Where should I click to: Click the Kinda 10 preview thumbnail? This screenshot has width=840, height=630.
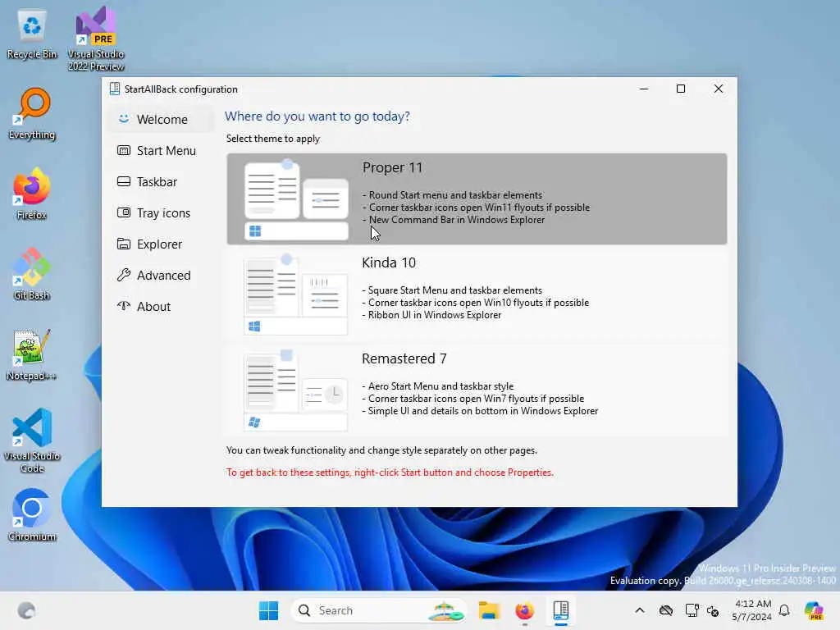(x=295, y=294)
